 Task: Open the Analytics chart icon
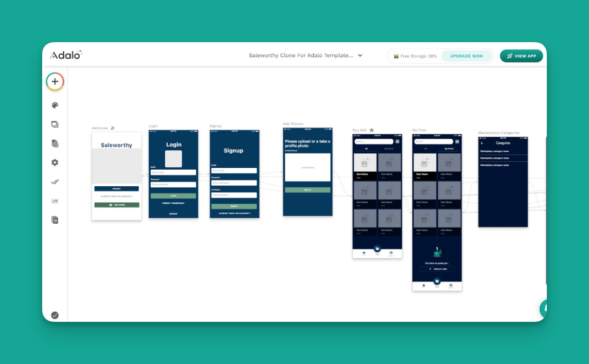54,200
